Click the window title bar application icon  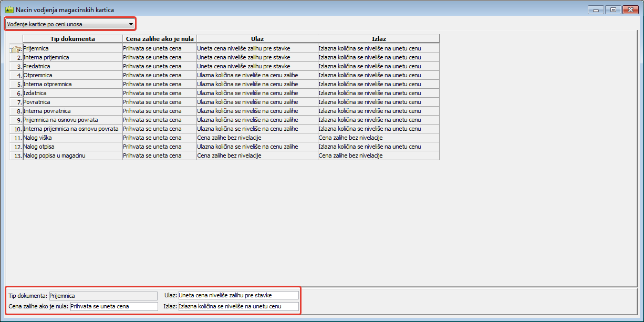[9, 9]
